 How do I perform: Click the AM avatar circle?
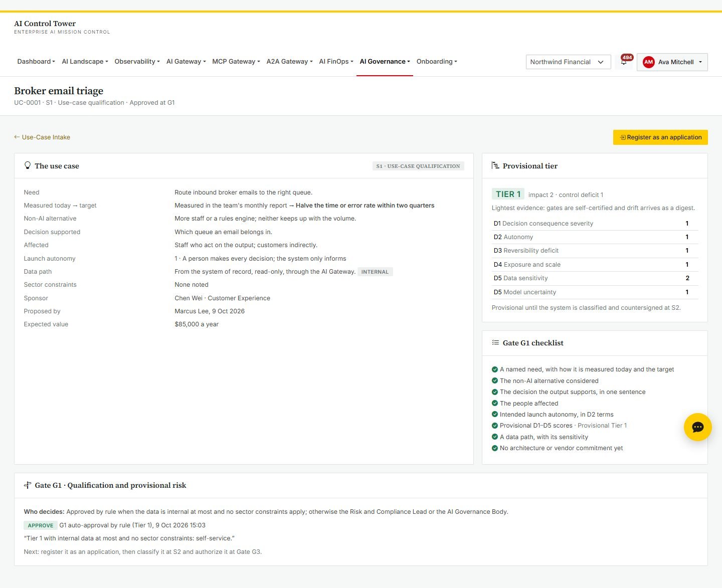point(649,62)
